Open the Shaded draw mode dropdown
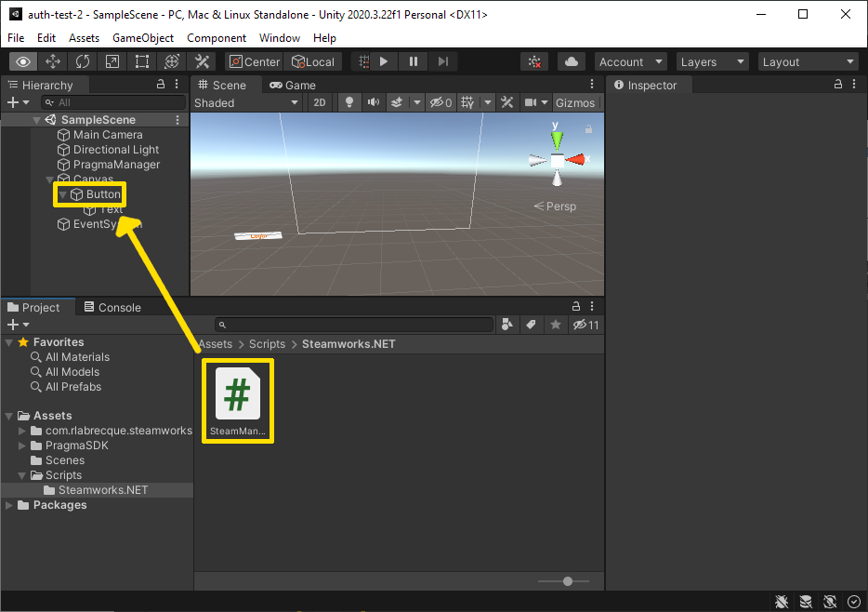Viewport: 868px width, 612px height. (245, 102)
